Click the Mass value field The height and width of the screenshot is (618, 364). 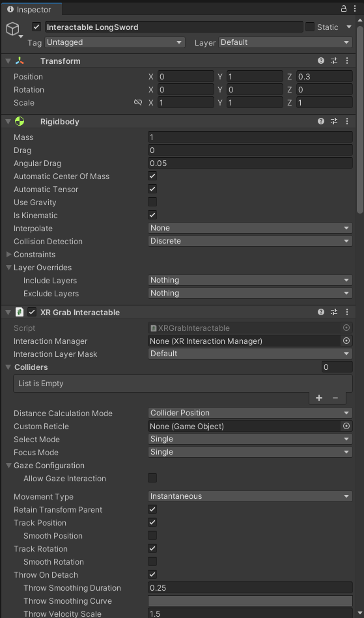(x=250, y=137)
